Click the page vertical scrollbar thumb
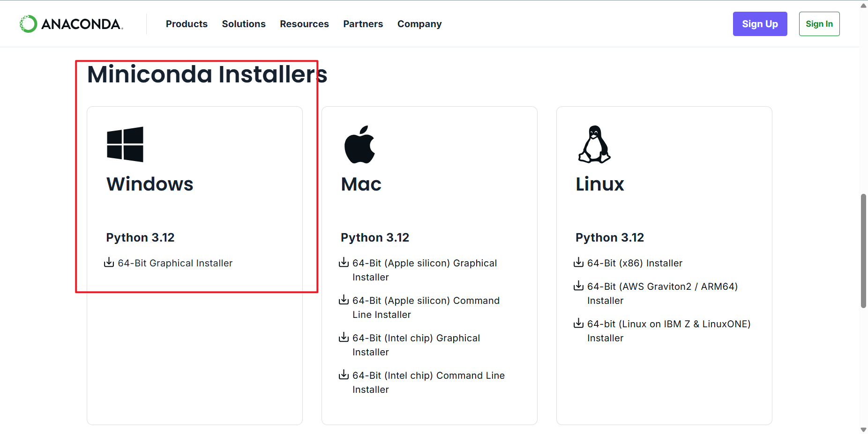The height and width of the screenshot is (434, 868). point(863,251)
